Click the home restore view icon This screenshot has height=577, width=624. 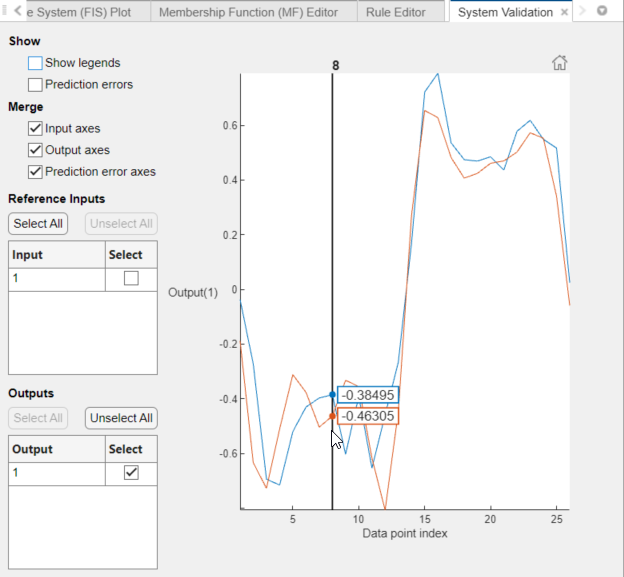point(560,63)
